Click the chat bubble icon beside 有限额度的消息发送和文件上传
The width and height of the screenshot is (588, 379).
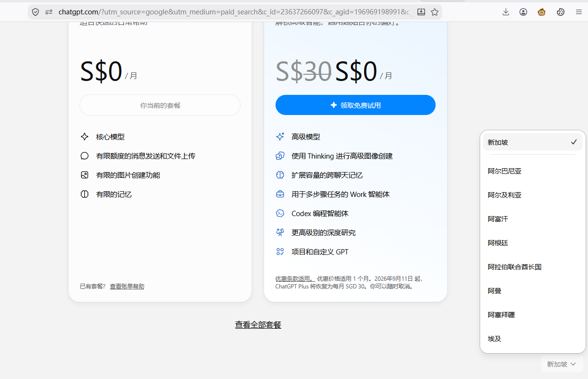tap(85, 156)
